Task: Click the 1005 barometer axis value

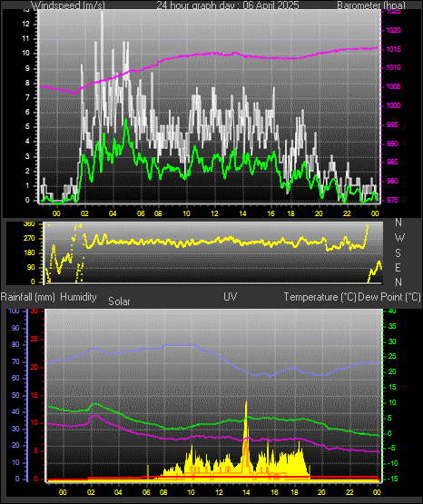Action: 393,87
